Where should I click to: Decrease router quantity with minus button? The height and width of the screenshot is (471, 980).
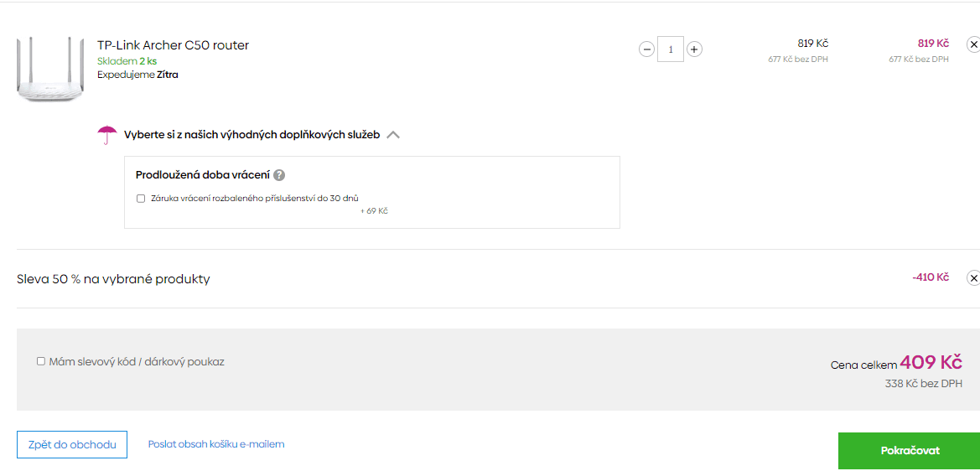click(647, 49)
